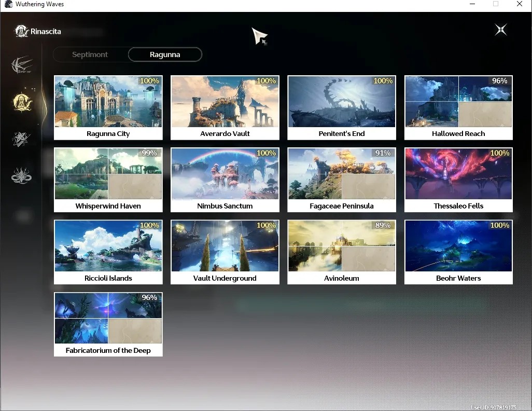Viewport: 532px width, 411px height.
Task: Click the 100% badge on Beohr Waters
Action: coord(500,225)
